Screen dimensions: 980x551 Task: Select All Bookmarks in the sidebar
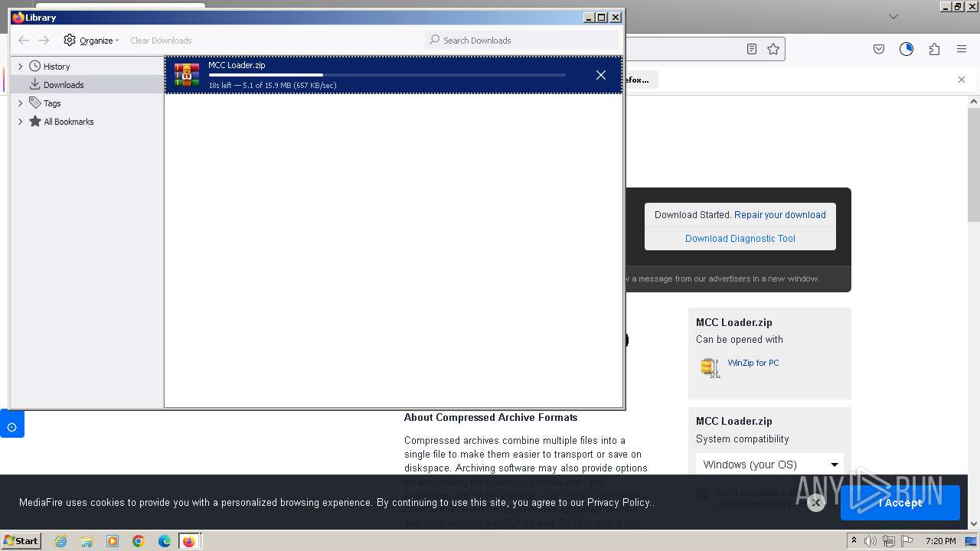69,122
